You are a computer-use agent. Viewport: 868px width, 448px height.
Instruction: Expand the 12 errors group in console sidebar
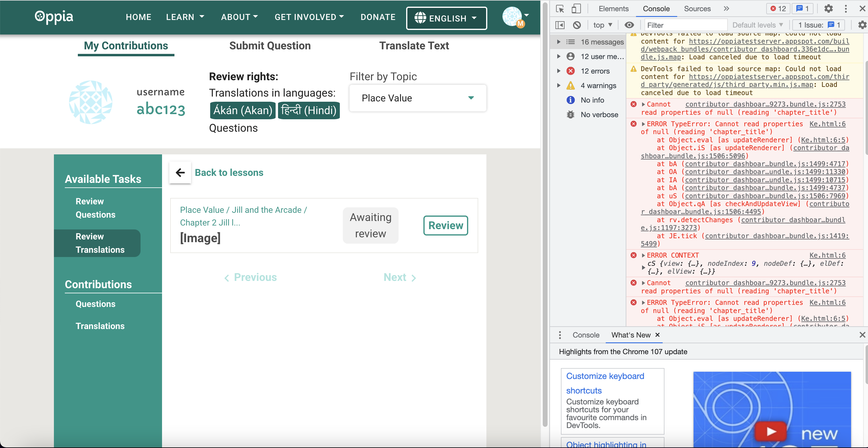(x=559, y=71)
